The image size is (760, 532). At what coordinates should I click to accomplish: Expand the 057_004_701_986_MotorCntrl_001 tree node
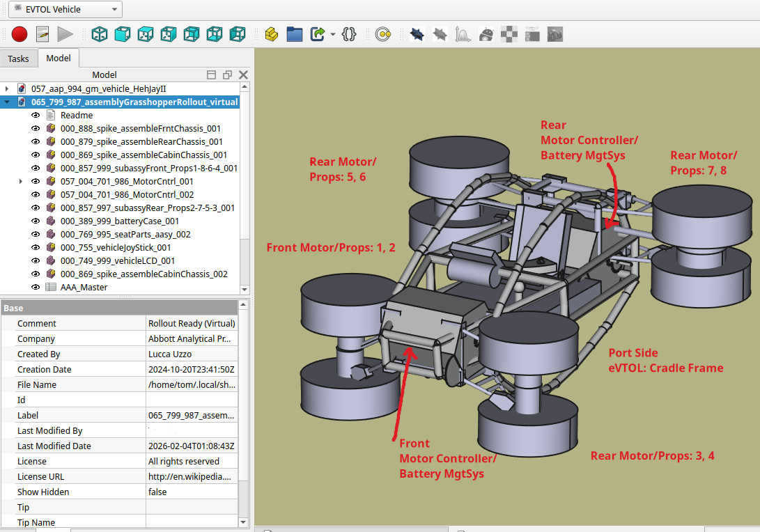[20, 181]
